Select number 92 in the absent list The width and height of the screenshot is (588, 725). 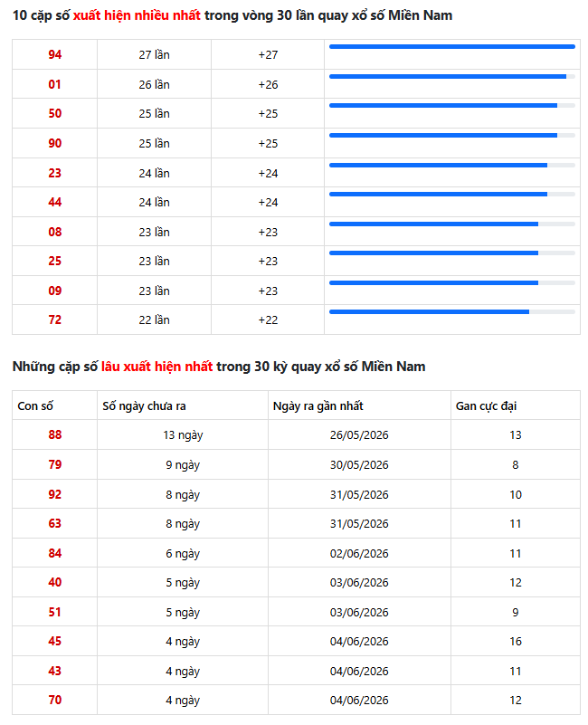coord(54,494)
